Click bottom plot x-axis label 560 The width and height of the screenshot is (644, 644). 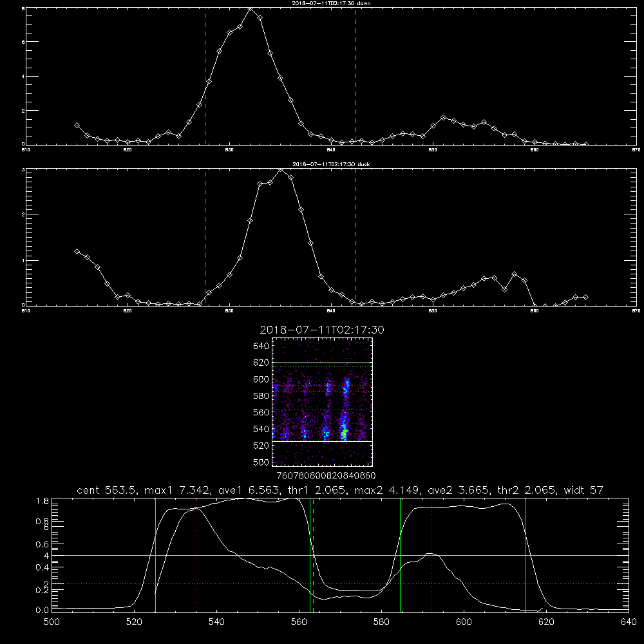click(299, 622)
